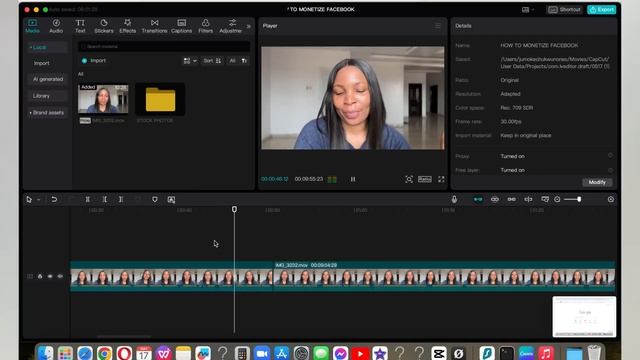
Task: Open Google Chrome from the Dock
Action: 104,353
